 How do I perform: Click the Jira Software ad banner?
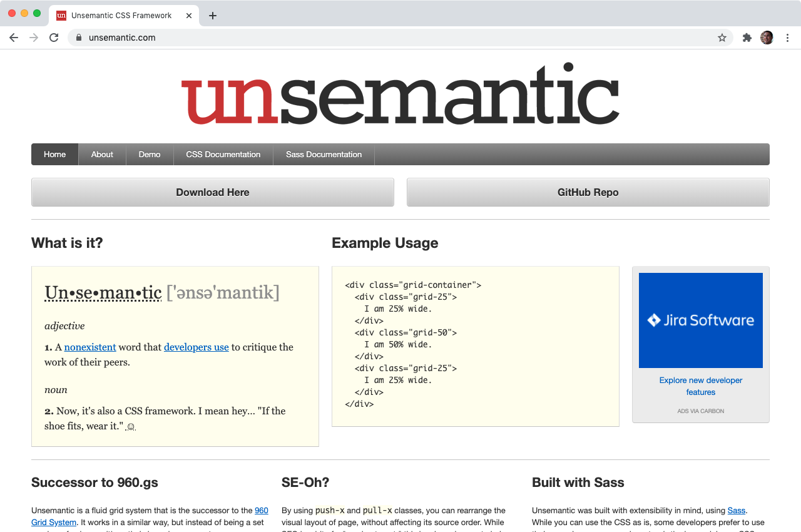click(700, 320)
